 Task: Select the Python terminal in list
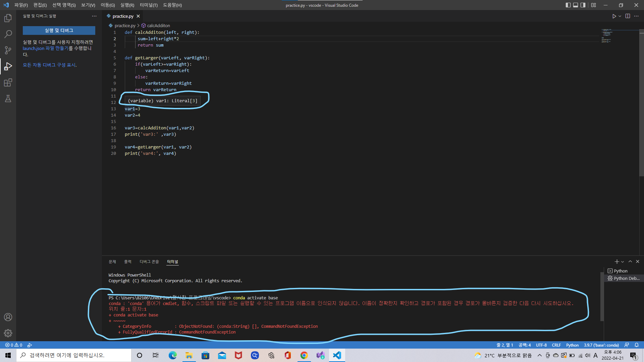(623, 271)
